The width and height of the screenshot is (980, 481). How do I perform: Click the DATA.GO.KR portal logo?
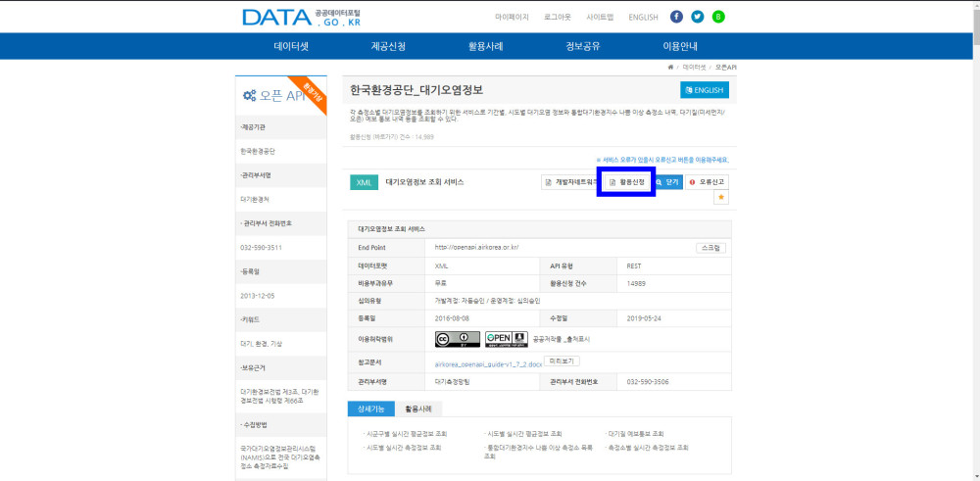click(x=301, y=18)
